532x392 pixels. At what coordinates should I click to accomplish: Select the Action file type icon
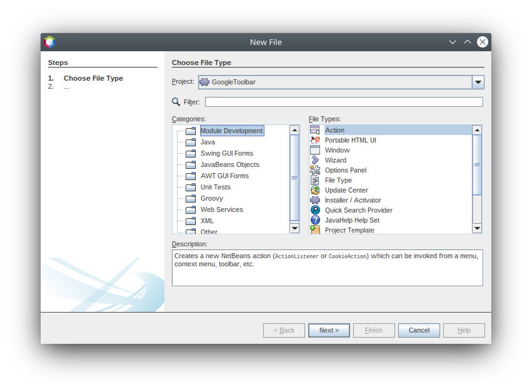(315, 130)
